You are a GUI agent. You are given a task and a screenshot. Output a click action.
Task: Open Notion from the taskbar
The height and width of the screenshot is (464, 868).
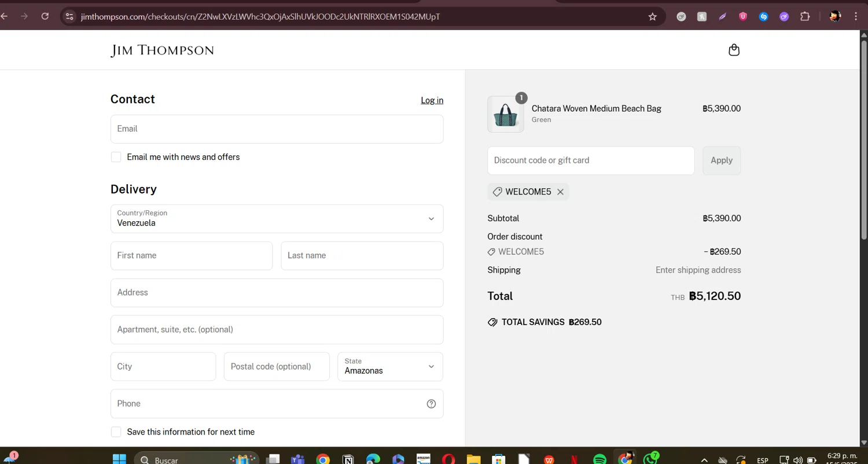(x=348, y=460)
